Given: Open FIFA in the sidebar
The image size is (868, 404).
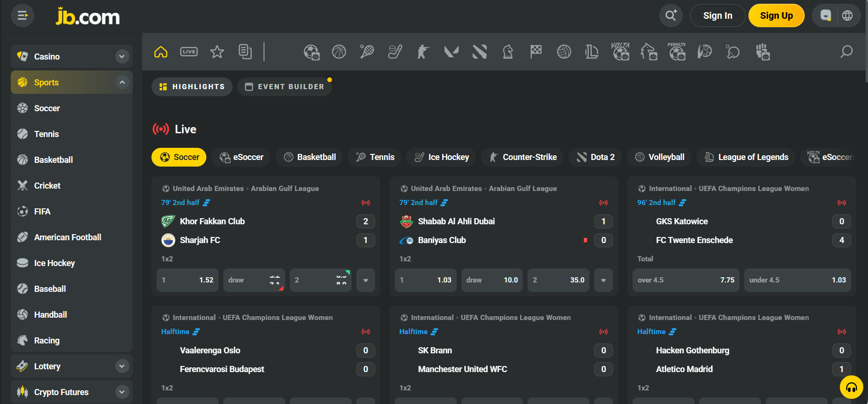Looking at the screenshot, I should point(72,211).
